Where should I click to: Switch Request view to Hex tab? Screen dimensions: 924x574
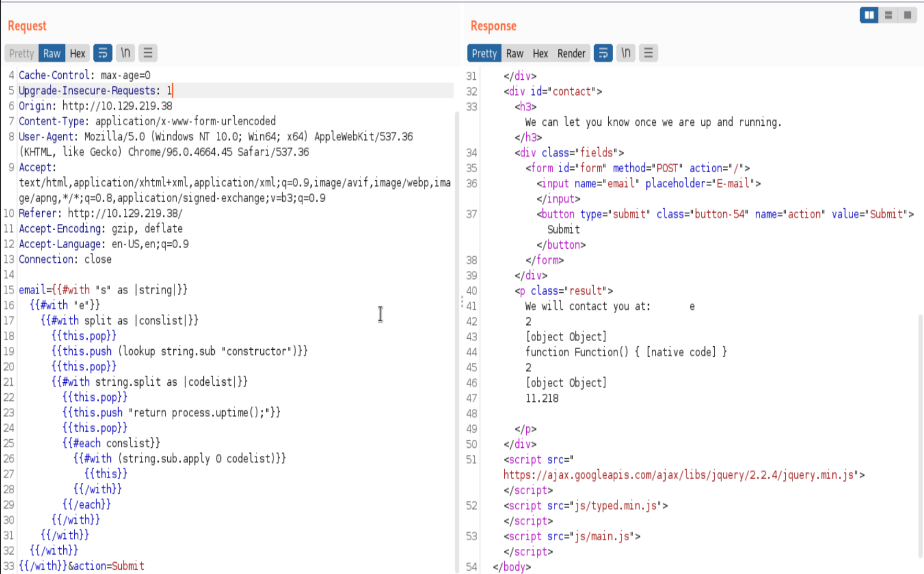(x=77, y=53)
